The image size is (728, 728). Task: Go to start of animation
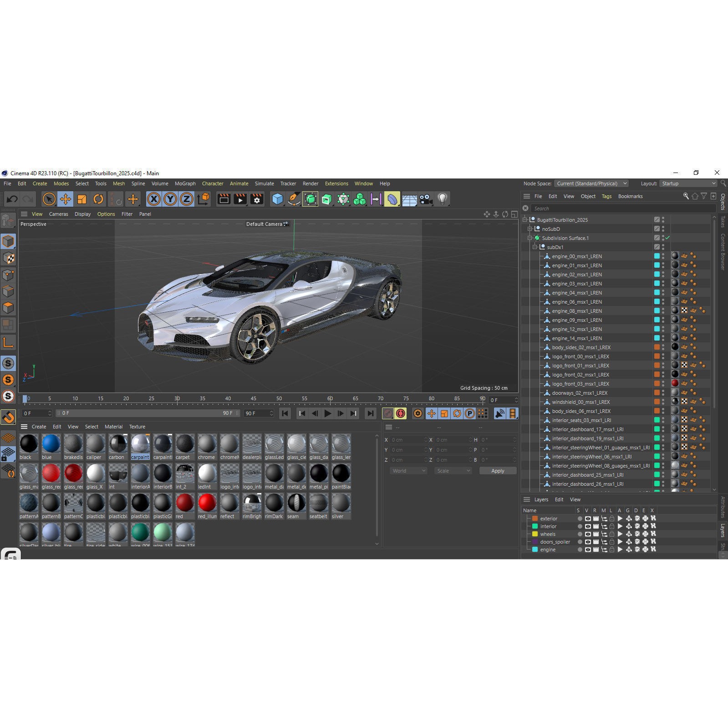click(285, 413)
